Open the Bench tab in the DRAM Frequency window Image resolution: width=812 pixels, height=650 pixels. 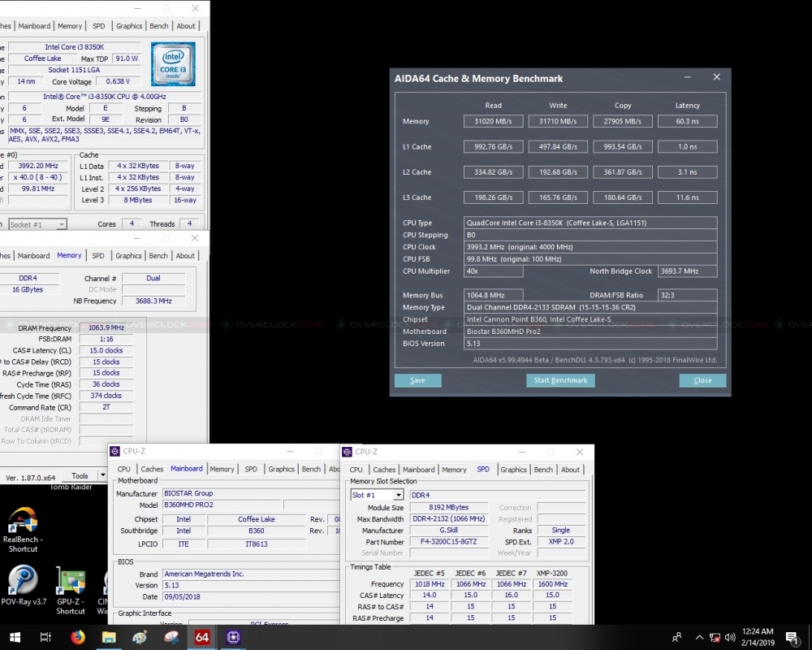158,256
